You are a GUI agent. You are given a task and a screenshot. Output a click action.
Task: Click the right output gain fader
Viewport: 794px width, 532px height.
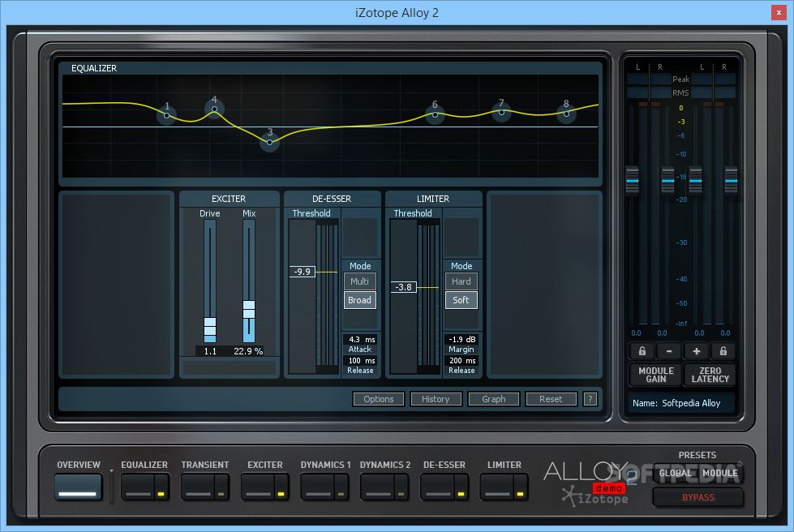[x=731, y=180]
